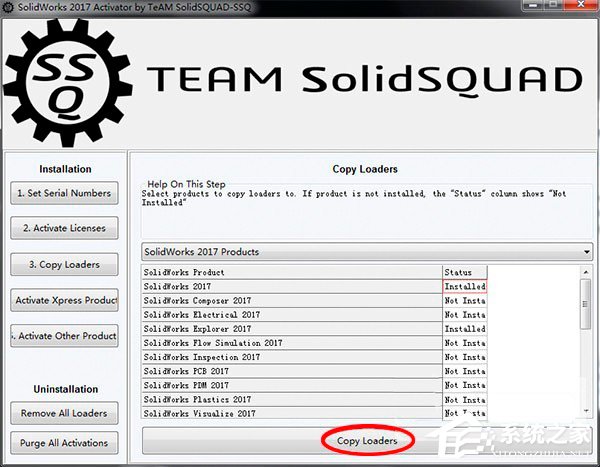The image size is (600, 467).
Task: Click the gear app icon in title bar
Action: (8, 7)
